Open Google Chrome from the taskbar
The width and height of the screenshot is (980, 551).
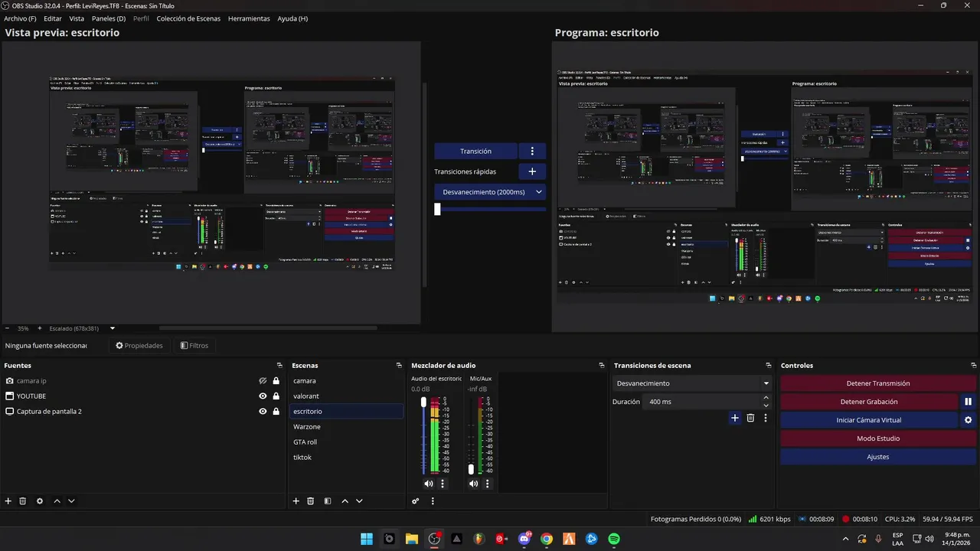[x=547, y=539]
